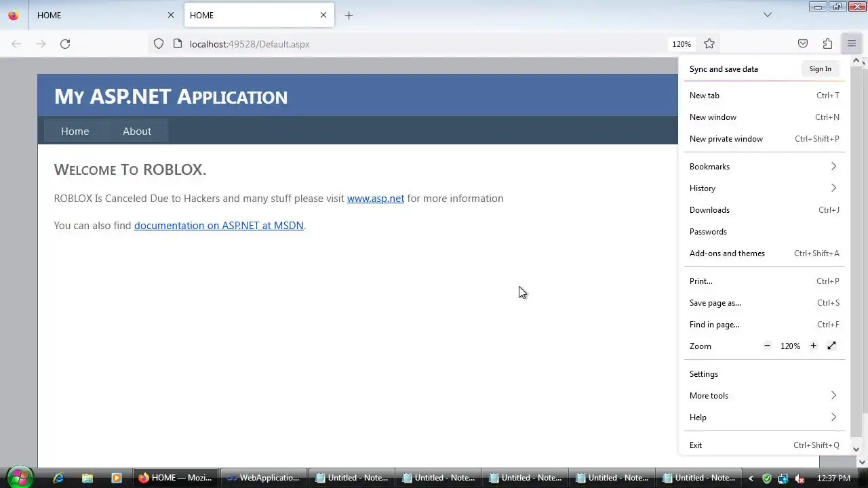Follow the www.asp.net link
Viewport: 868px width, 488px height.
[x=376, y=199]
